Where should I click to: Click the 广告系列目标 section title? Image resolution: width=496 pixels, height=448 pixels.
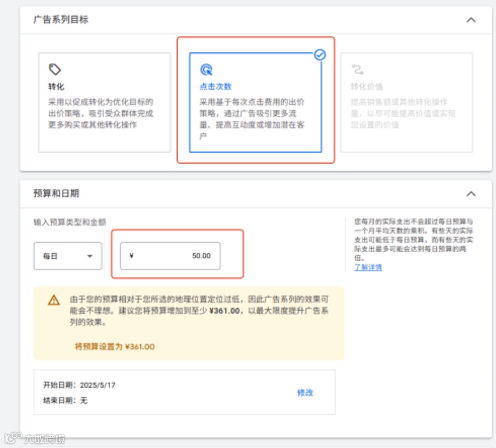(x=61, y=20)
